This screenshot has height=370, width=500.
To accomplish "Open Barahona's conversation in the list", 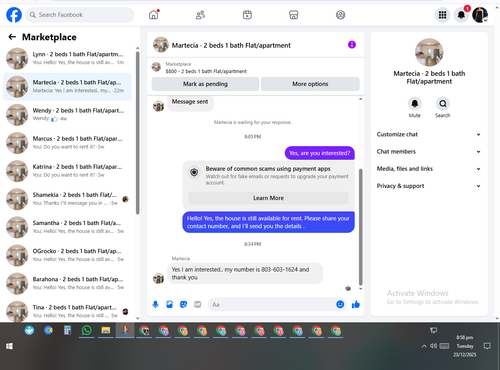I will [x=67, y=284].
